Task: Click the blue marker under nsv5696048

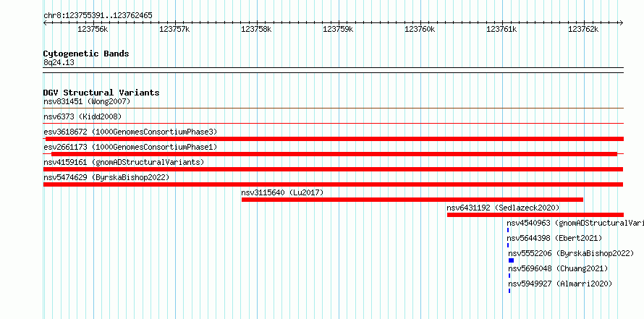Action: [509, 276]
